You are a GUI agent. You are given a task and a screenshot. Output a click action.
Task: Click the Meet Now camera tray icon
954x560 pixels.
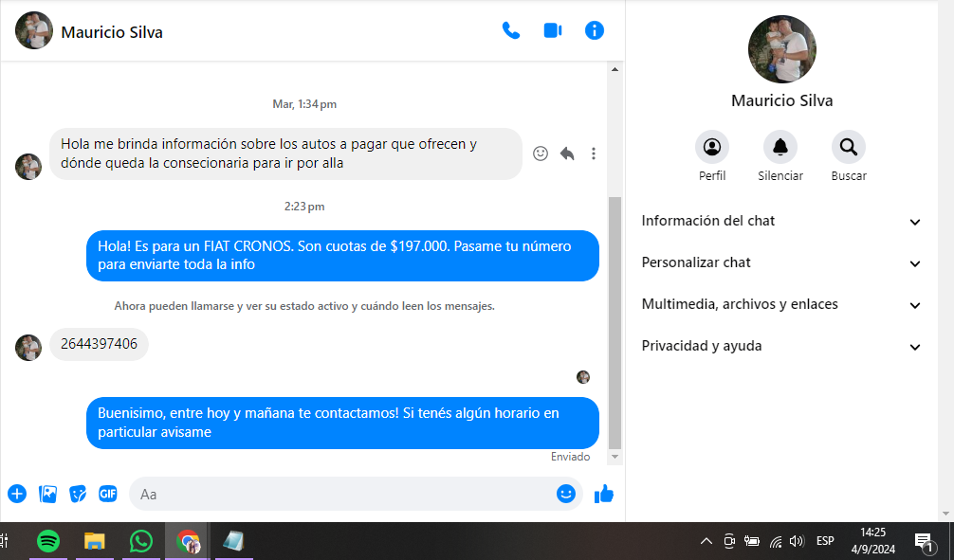tap(729, 540)
